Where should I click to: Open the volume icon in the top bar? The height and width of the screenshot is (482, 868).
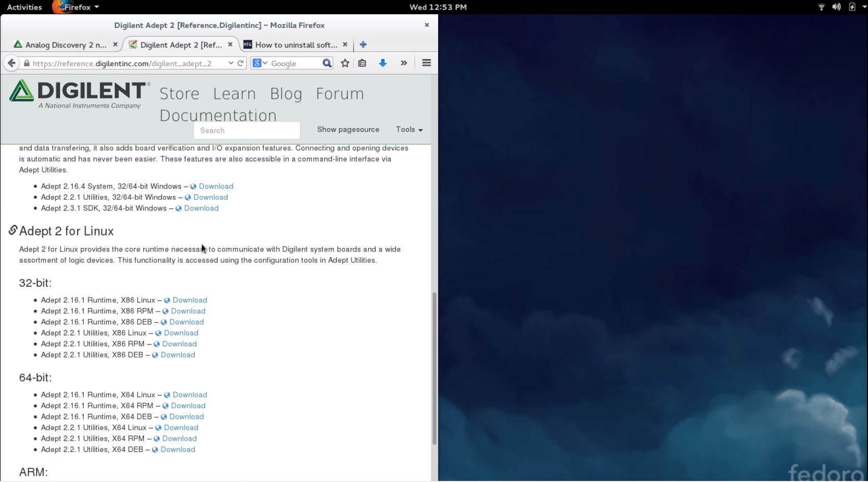pos(836,7)
